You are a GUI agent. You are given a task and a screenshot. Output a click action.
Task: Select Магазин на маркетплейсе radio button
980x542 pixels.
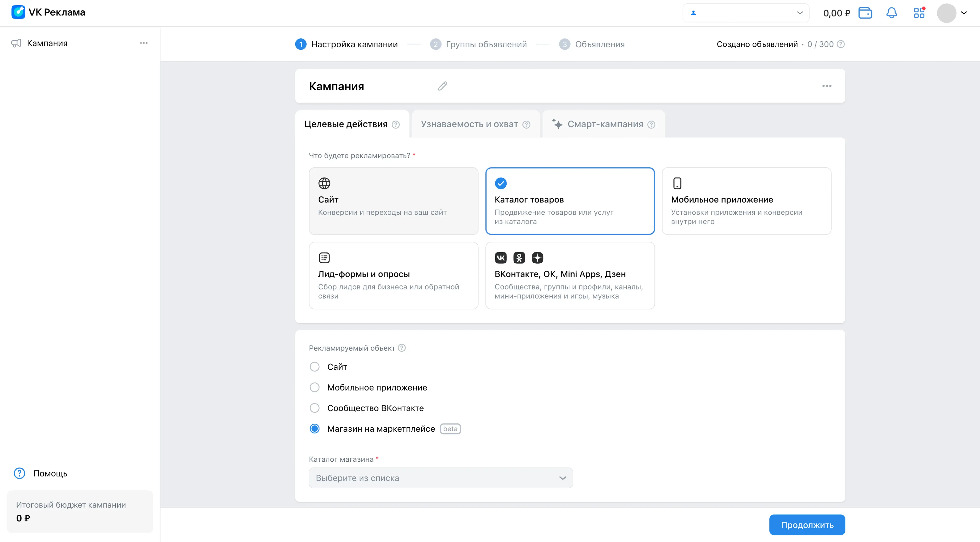pyautogui.click(x=315, y=429)
